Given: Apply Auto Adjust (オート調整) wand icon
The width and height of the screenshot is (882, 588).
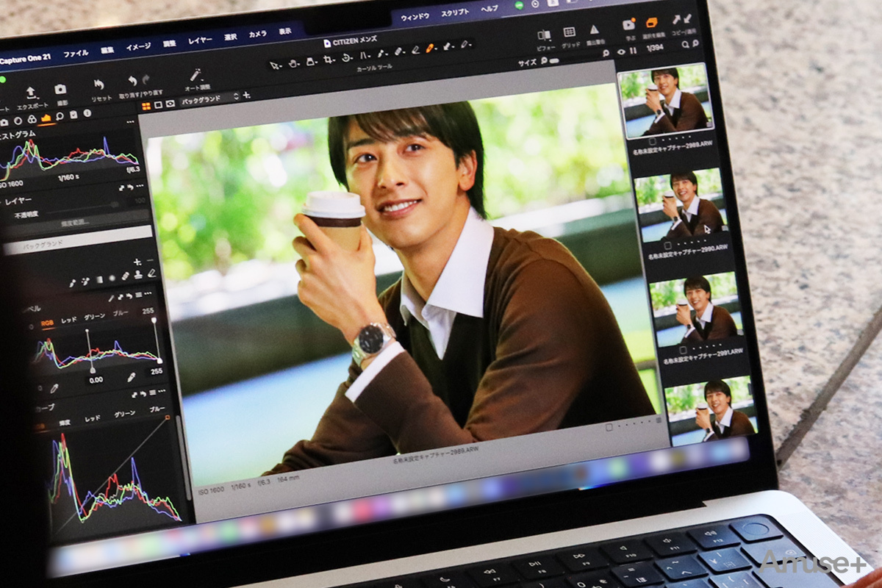Looking at the screenshot, I should click(x=196, y=75).
